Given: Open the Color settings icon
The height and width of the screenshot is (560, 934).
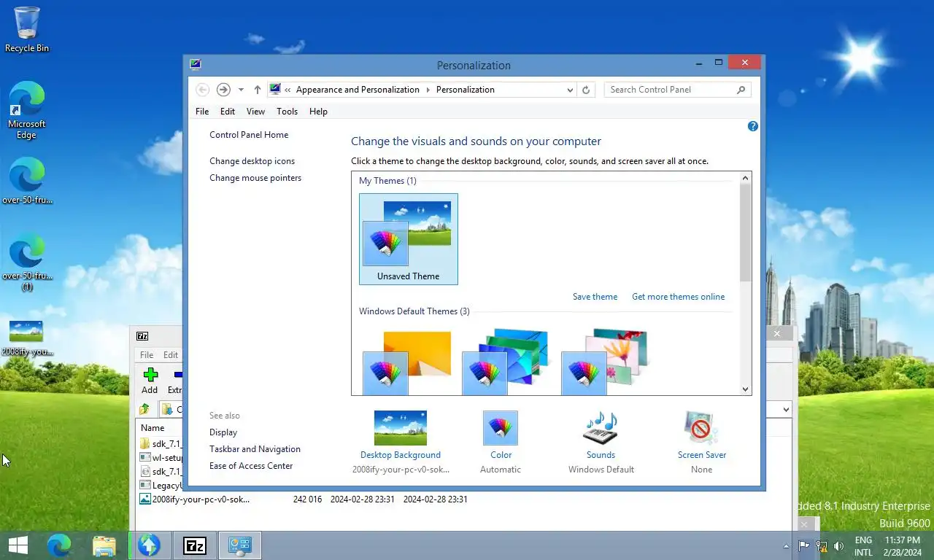Looking at the screenshot, I should 501,428.
